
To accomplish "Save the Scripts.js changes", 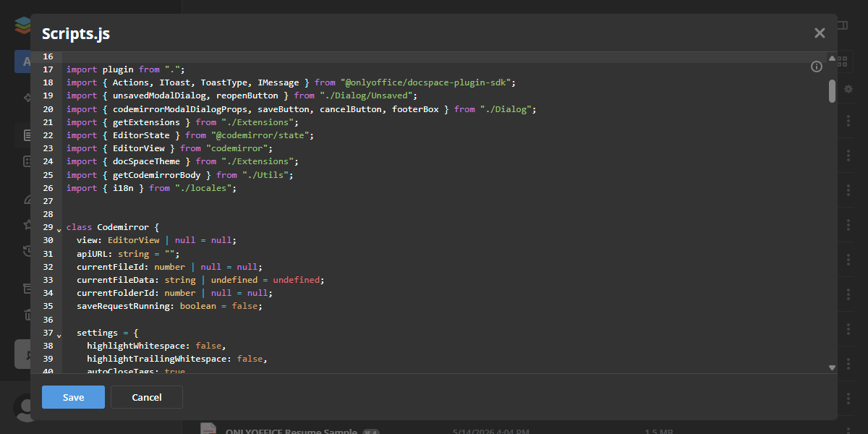I will [x=73, y=397].
